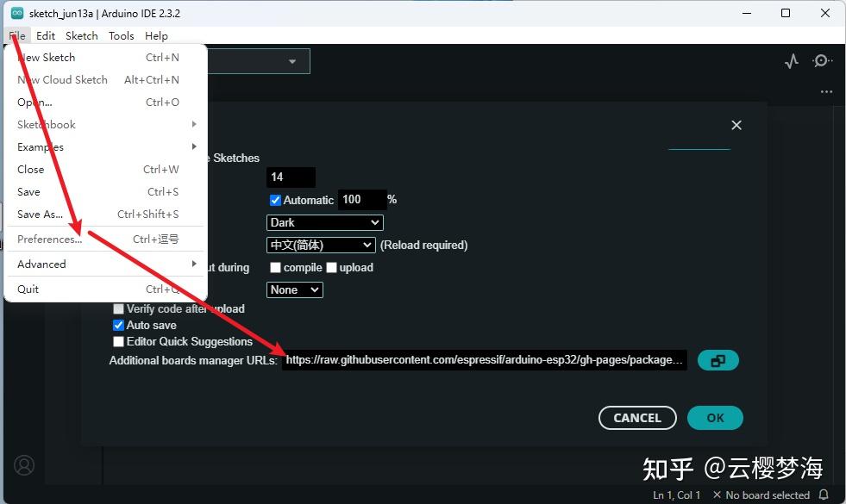
Task: Close the Preferences dialog with the X
Action: 736,125
